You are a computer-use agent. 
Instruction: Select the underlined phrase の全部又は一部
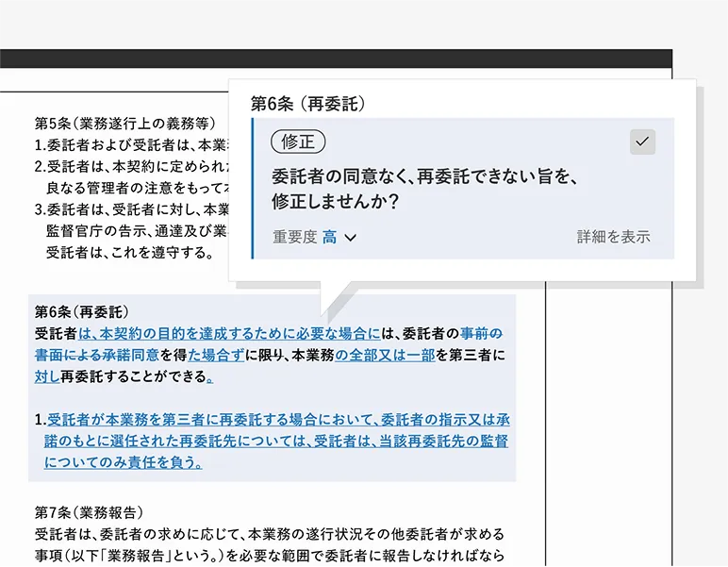[x=385, y=356]
